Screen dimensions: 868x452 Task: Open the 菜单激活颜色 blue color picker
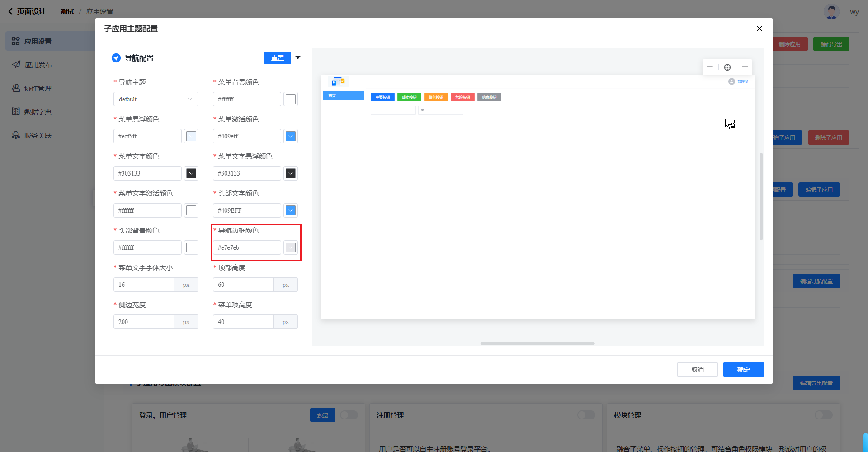click(x=291, y=136)
